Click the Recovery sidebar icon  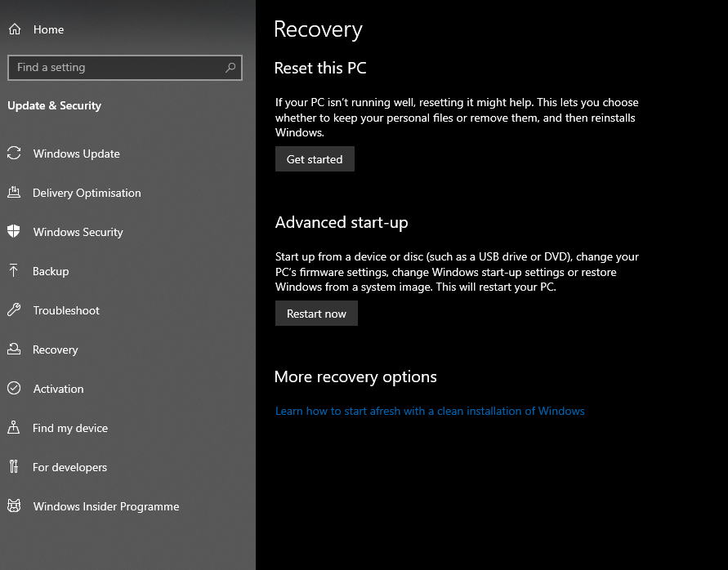[14, 349]
